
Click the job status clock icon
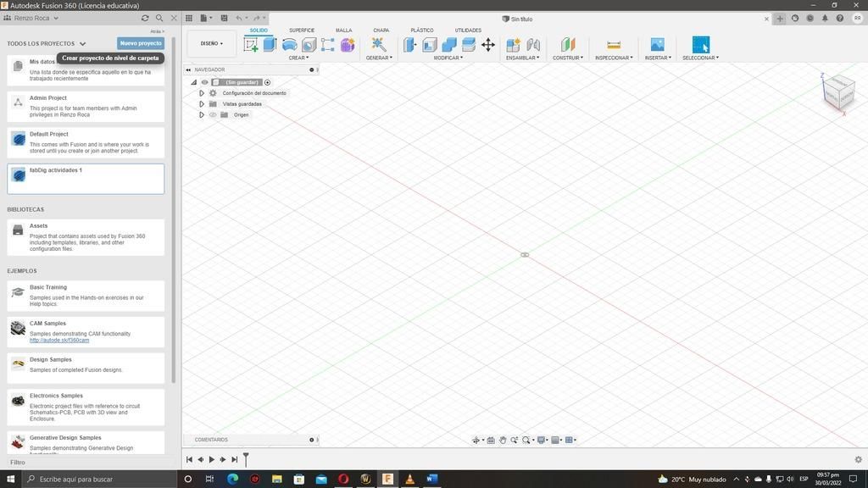tap(810, 19)
